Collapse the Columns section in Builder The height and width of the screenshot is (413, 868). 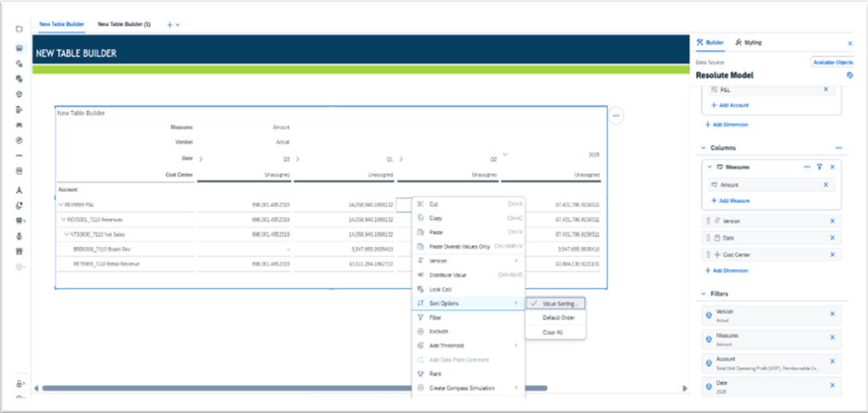coord(703,148)
